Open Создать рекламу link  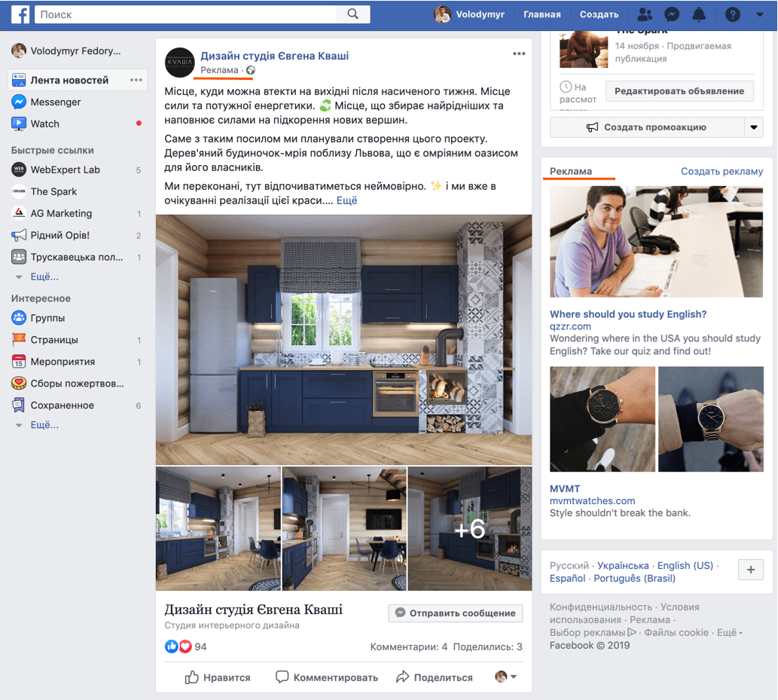pos(721,171)
